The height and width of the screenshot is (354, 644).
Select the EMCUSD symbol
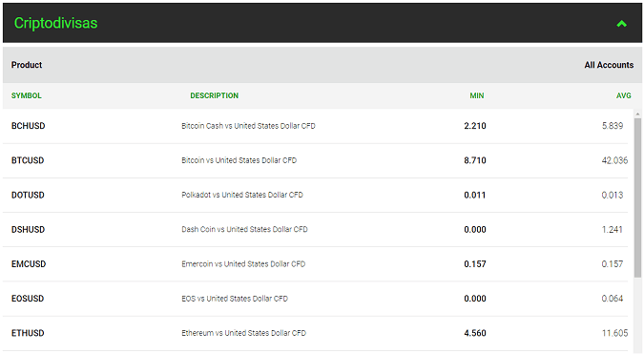(x=29, y=264)
